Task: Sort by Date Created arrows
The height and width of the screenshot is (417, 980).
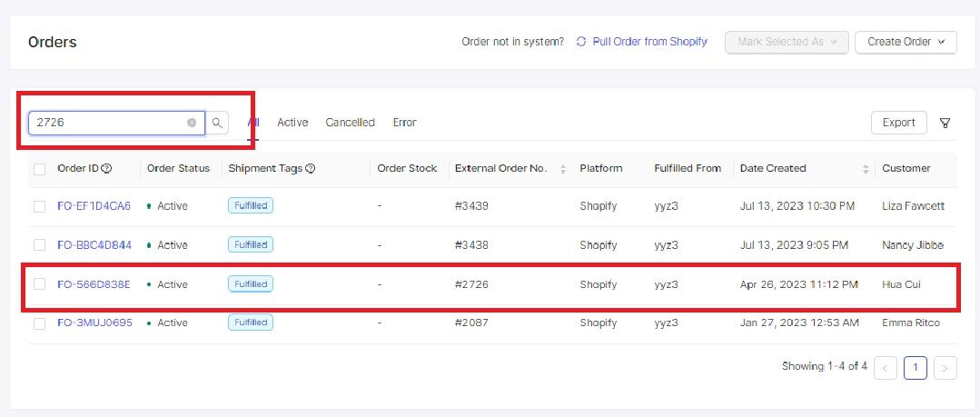Action: click(865, 169)
